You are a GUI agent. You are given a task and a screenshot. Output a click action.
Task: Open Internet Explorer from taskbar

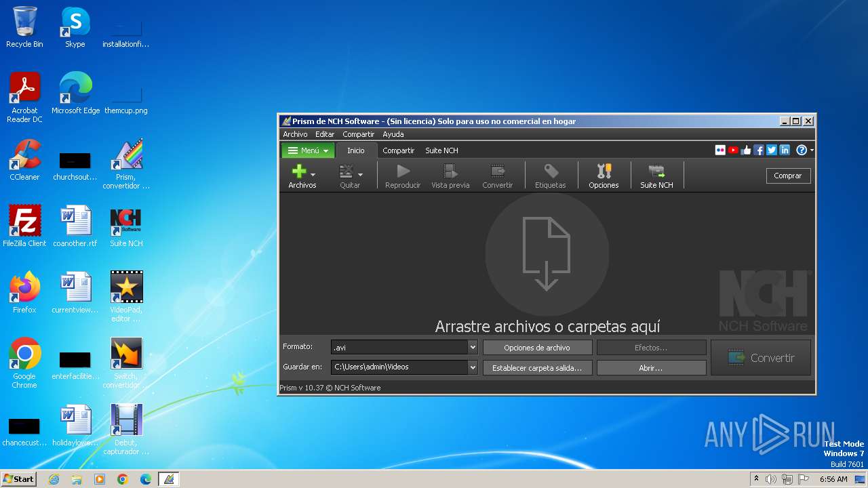[x=54, y=479]
